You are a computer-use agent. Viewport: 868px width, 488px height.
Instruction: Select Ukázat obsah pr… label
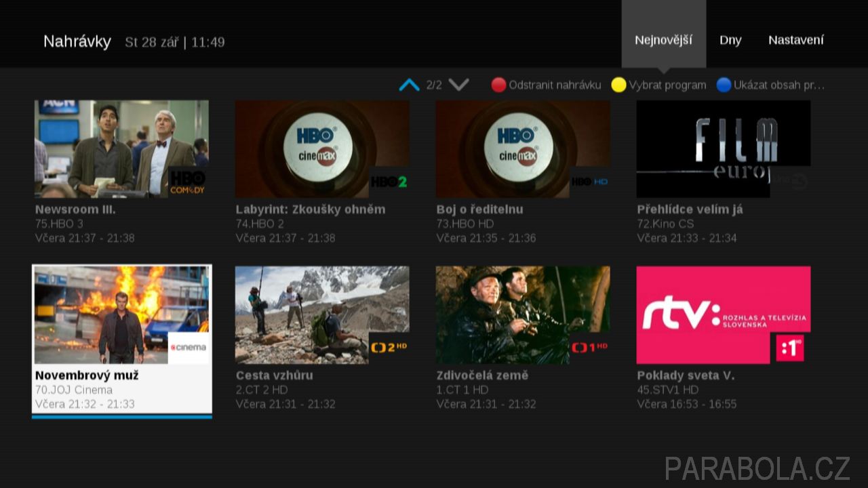coord(779,85)
